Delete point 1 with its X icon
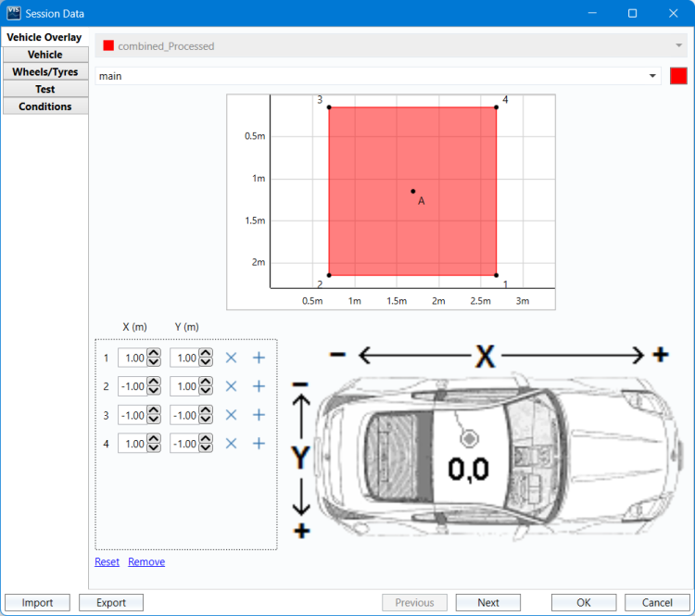The width and height of the screenshot is (695, 616). click(231, 358)
